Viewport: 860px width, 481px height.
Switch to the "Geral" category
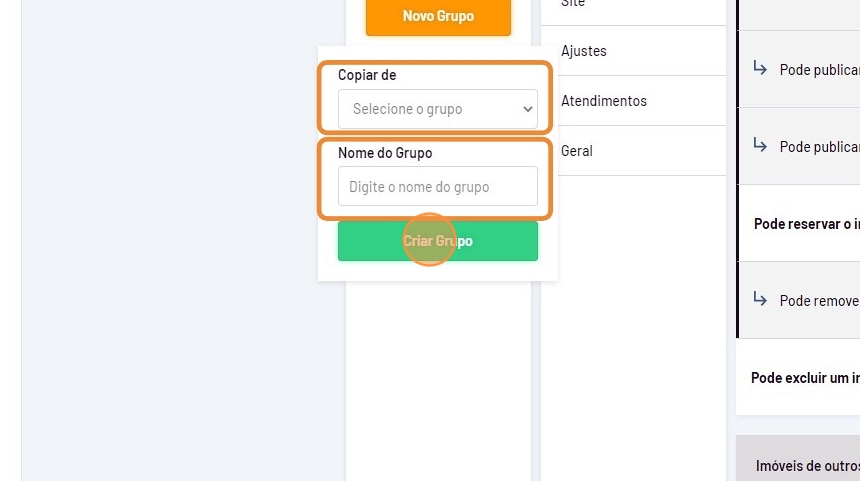(x=577, y=151)
